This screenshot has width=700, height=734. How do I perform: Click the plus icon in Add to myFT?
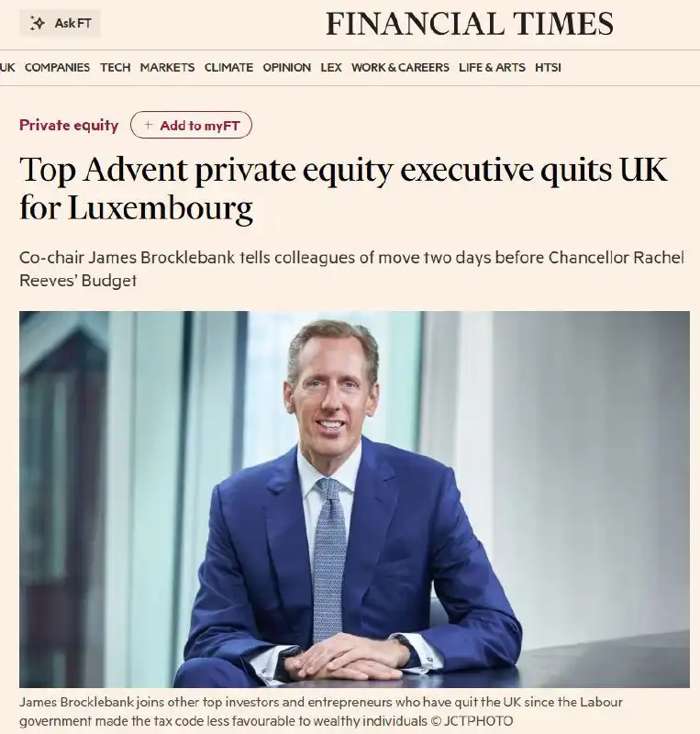[149, 126]
